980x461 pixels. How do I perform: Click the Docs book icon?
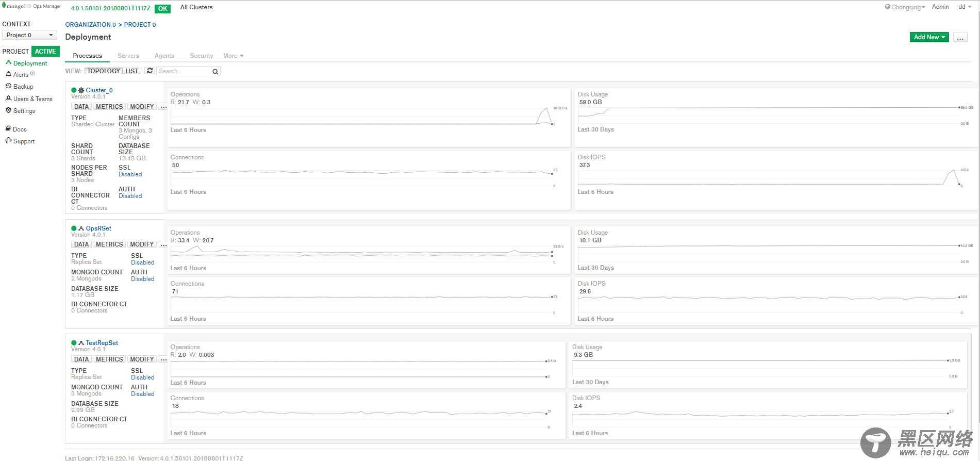(x=8, y=128)
